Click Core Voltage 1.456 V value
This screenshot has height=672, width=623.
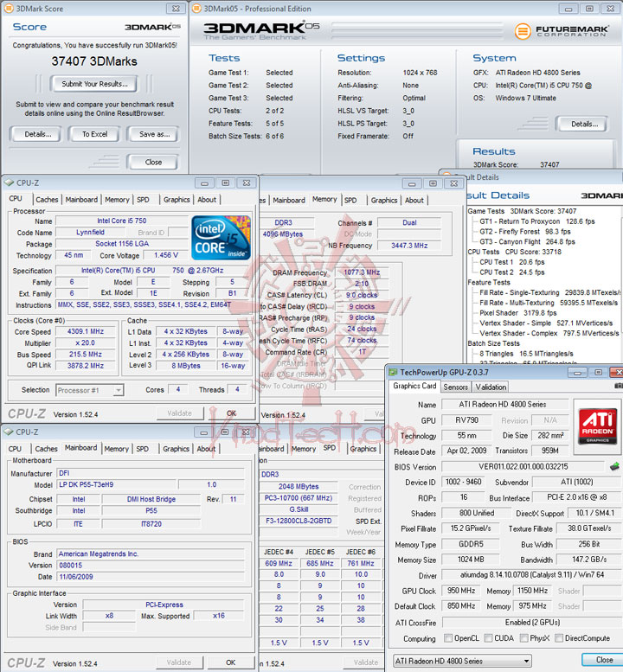click(x=166, y=255)
